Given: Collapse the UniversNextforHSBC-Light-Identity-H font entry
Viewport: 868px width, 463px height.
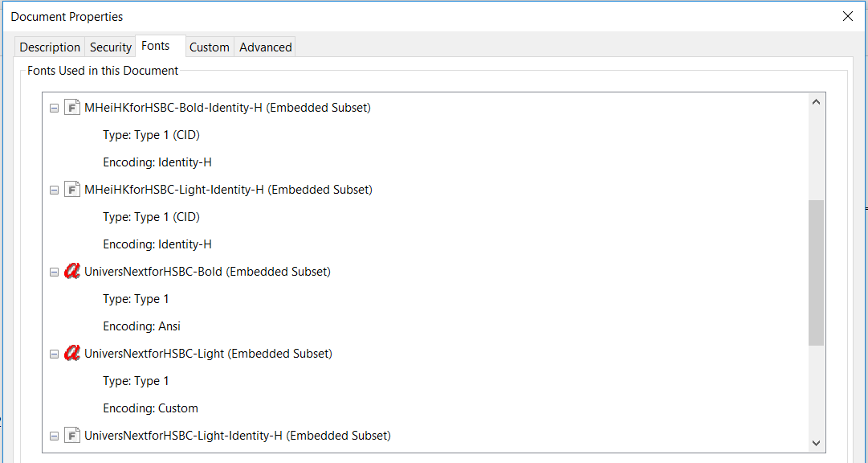Looking at the screenshot, I should click(x=54, y=436).
